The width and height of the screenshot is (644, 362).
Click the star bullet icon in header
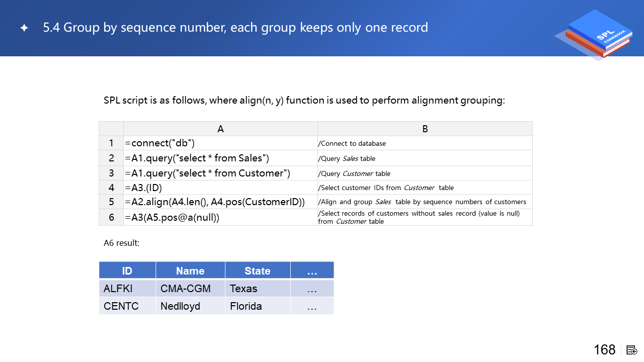(x=24, y=28)
